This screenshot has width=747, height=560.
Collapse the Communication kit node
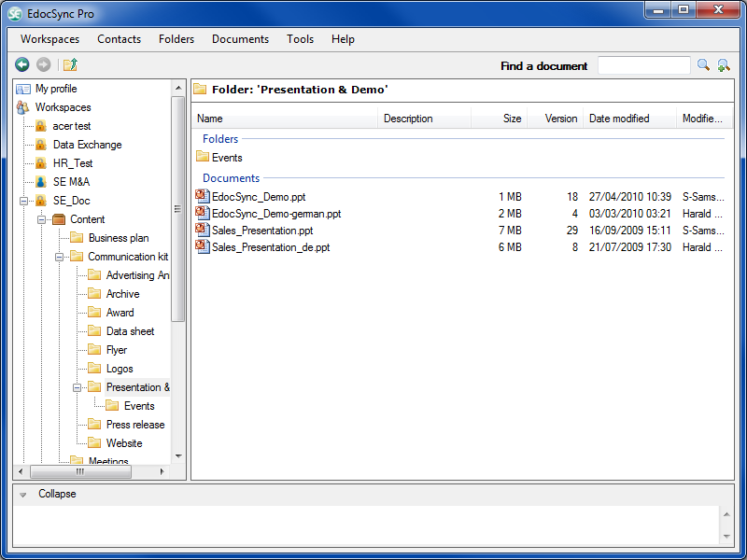point(59,258)
